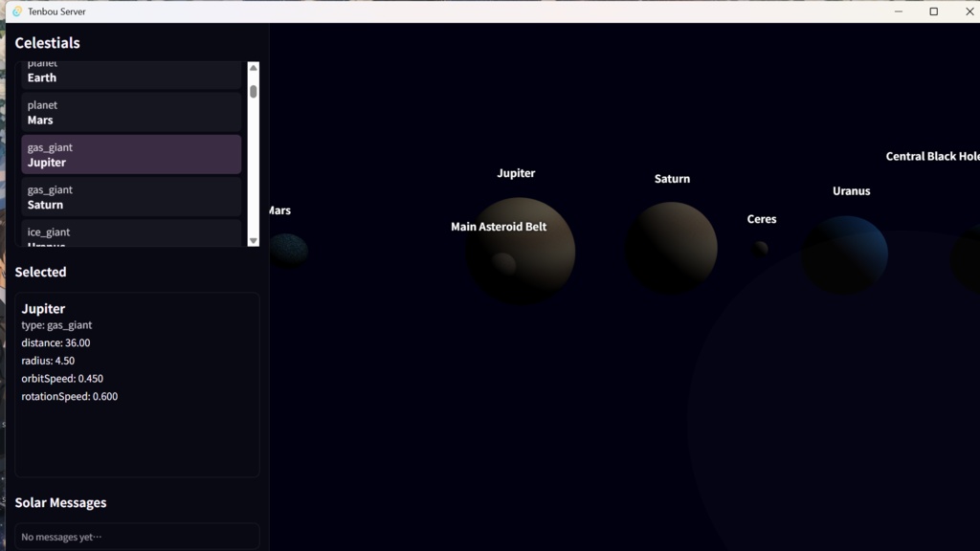This screenshot has height=551, width=980.
Task: Select Mars in the Celestials list
Action: coord(130,112)
